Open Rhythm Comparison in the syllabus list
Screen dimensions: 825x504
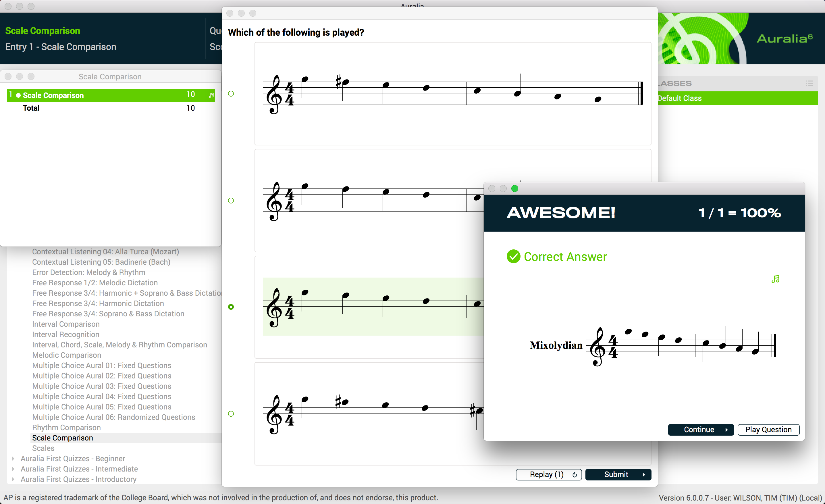tap(66, 428)
